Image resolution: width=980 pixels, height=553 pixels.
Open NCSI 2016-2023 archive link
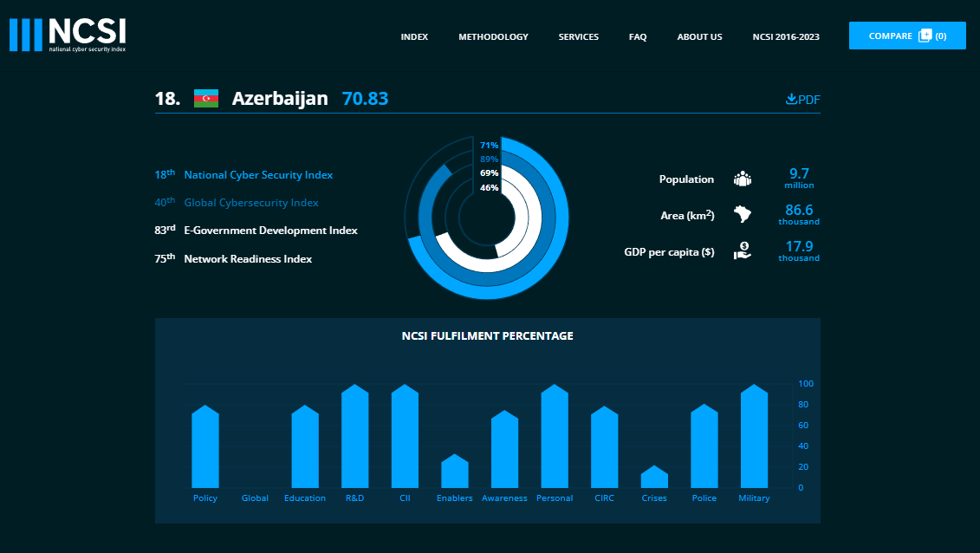tap(786, 37)
